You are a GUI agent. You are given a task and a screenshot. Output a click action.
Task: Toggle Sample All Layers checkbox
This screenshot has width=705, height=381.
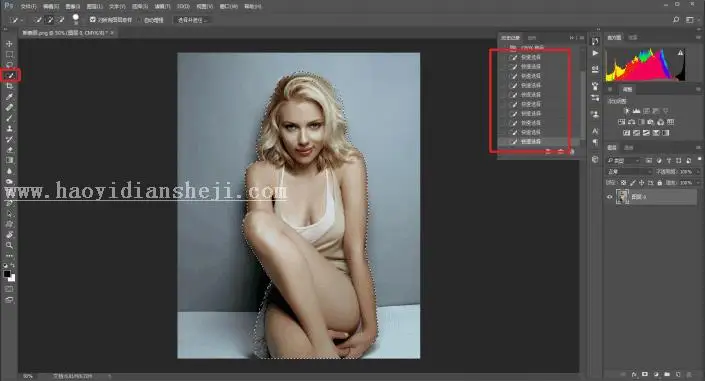(93, 20)
